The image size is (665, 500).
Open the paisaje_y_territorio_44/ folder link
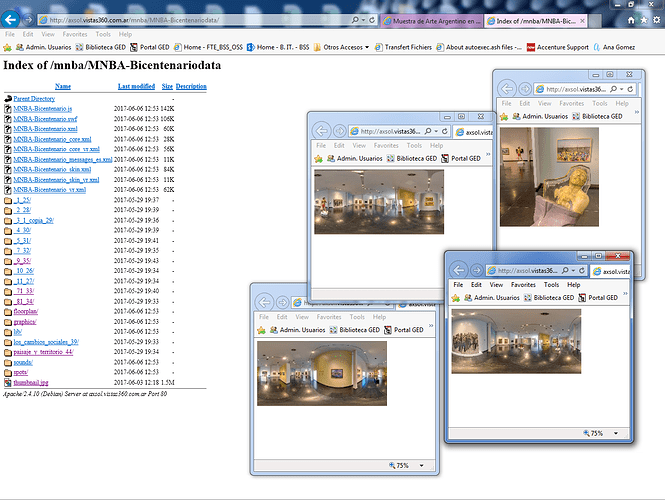click(x=43, y=352)
